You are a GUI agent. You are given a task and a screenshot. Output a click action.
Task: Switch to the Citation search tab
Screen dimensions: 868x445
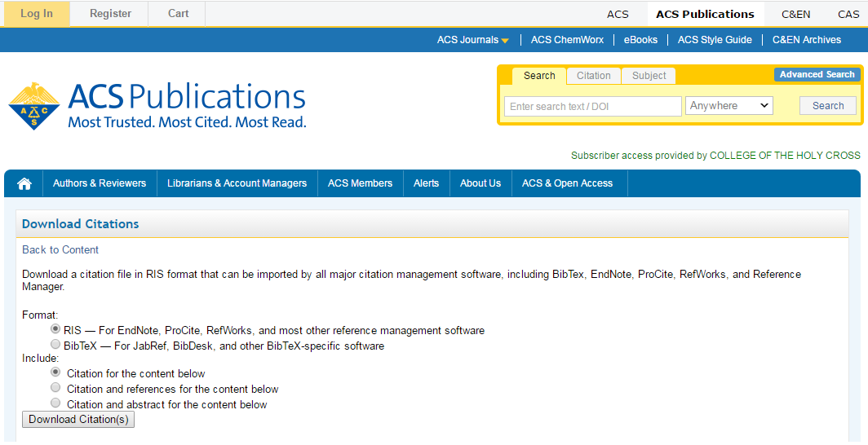tap(593, 76)
